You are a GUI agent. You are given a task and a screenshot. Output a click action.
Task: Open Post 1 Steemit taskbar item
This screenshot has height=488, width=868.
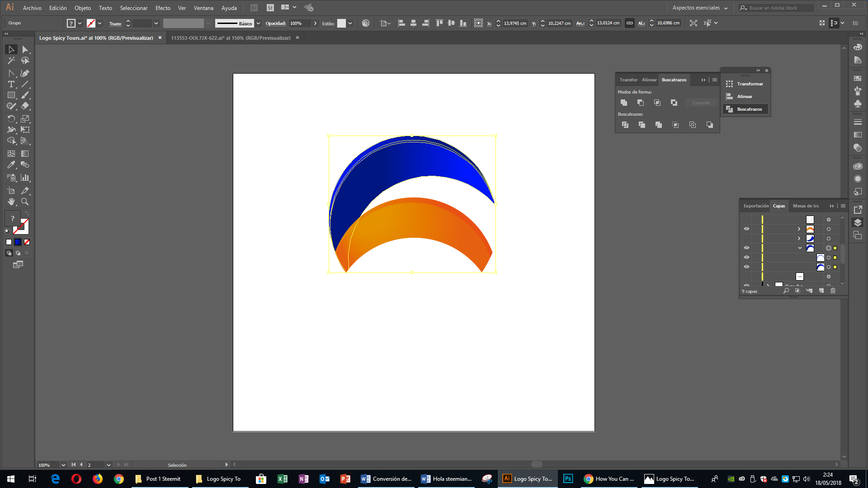click(159, 479)
